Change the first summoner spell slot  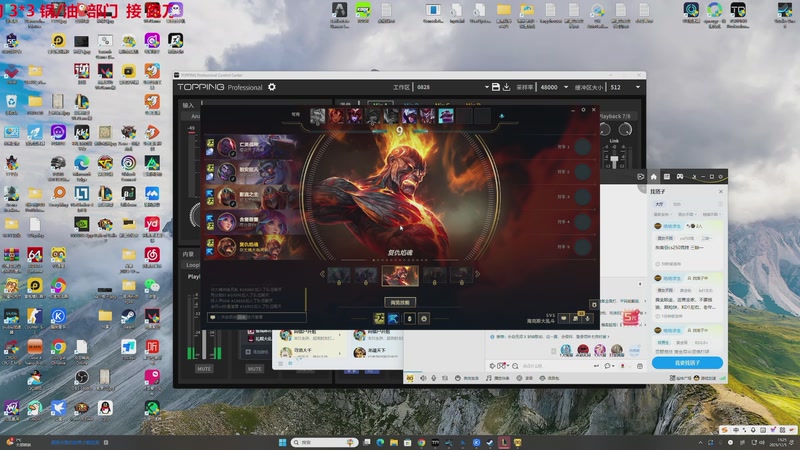(379, 318)
